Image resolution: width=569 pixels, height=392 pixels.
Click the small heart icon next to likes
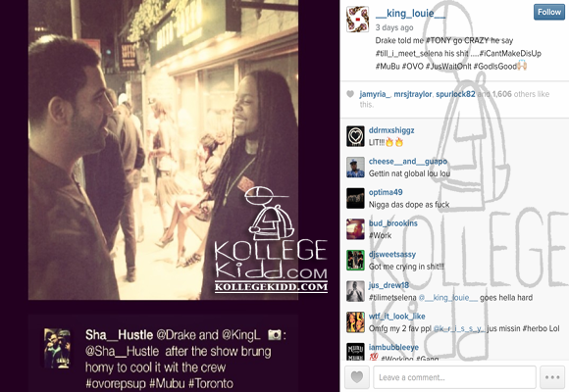tap(350, 94)
